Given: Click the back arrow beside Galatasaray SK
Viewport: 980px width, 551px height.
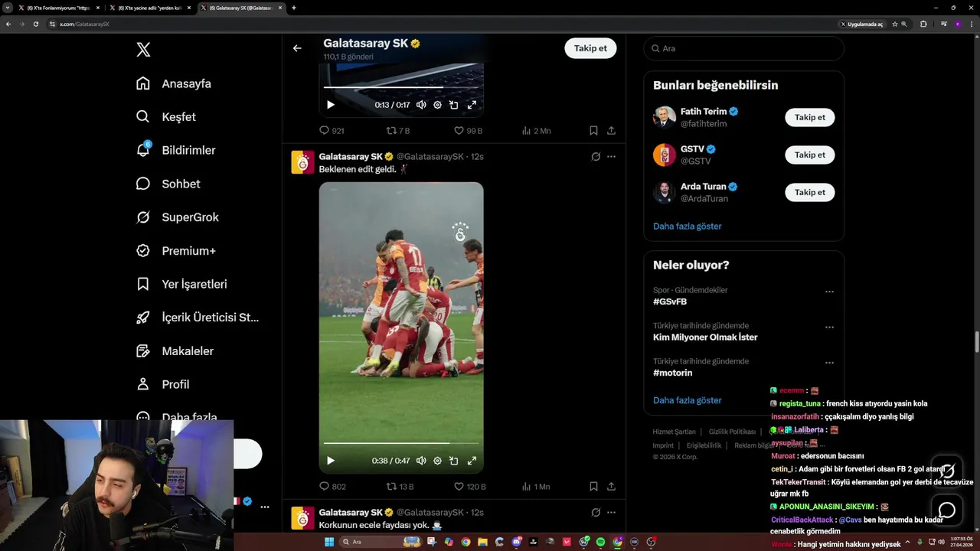Looking at the screenshot, I should coord(297,48).
